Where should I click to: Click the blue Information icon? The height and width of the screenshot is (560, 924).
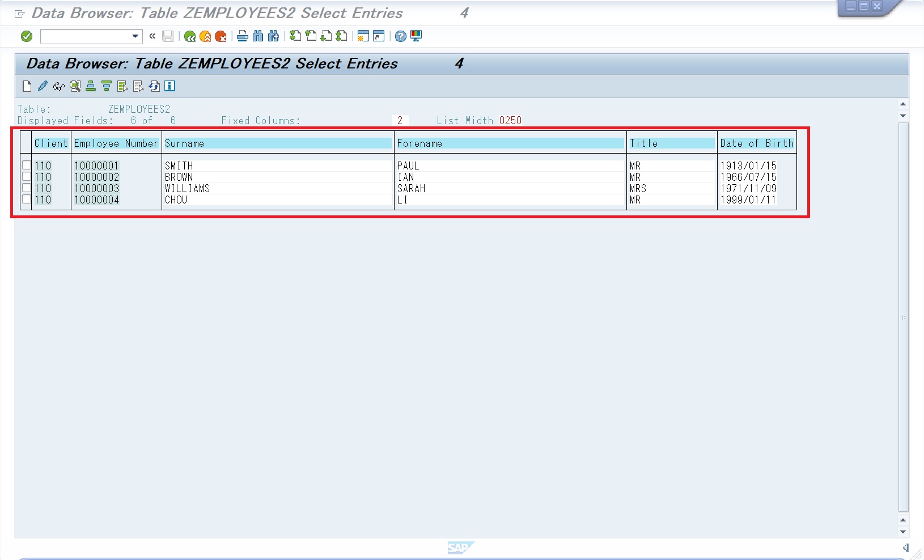pos(170,86)
